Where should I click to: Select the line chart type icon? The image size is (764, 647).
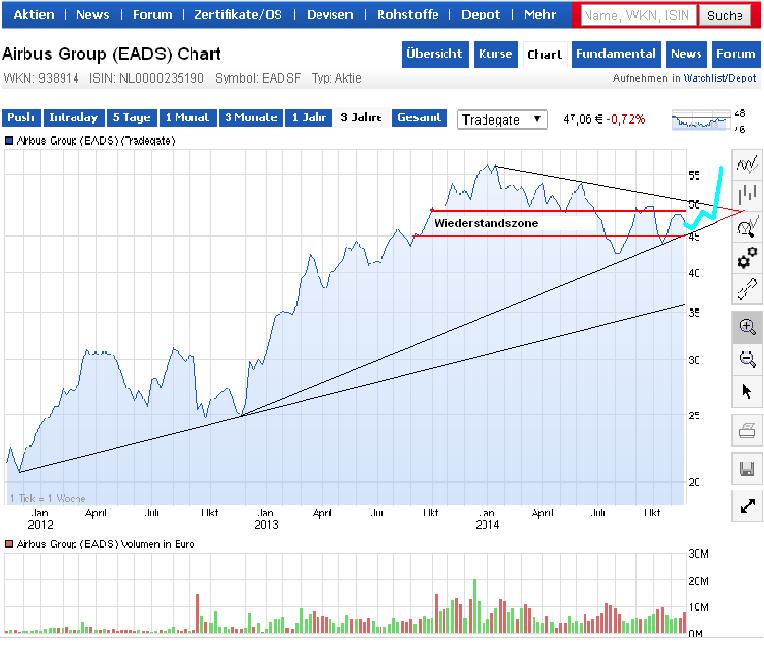746,164
